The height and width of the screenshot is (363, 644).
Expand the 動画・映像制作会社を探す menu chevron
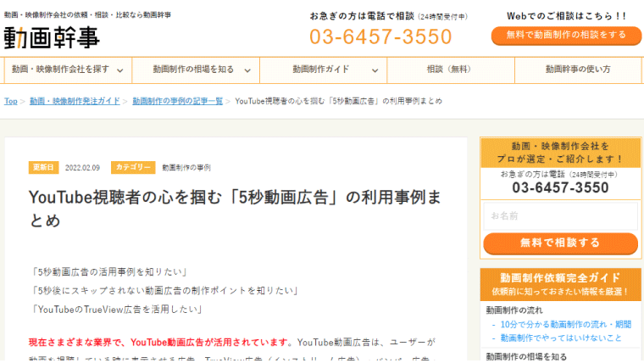click(120, 70)
